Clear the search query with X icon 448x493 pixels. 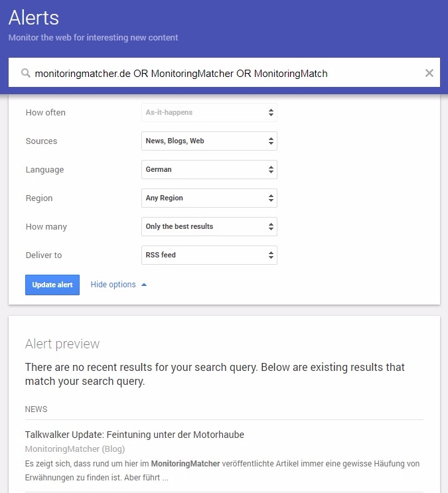[x=429, y=73]
